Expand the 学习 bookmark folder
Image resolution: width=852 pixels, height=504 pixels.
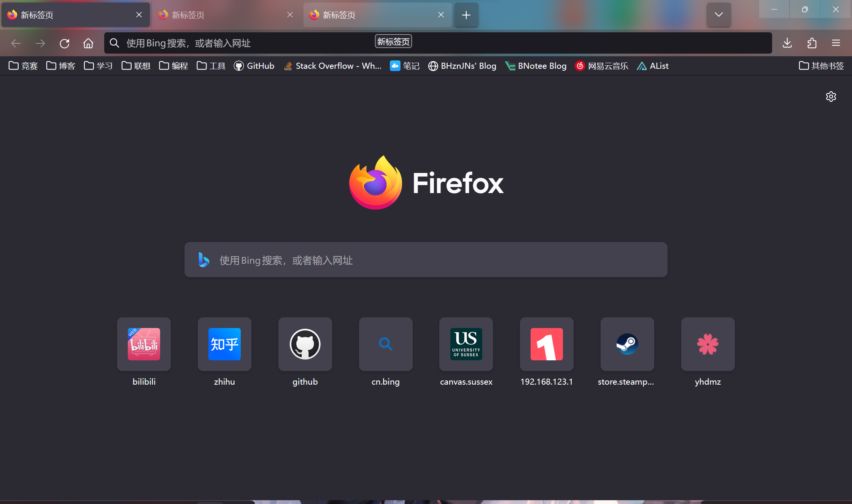(99, 66)
